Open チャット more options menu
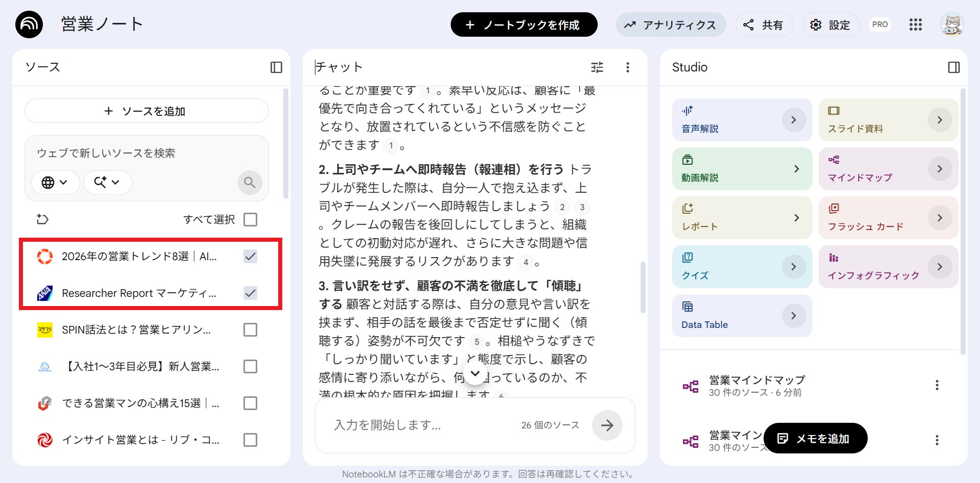980x483 pixels. click(x=628, y=67)
